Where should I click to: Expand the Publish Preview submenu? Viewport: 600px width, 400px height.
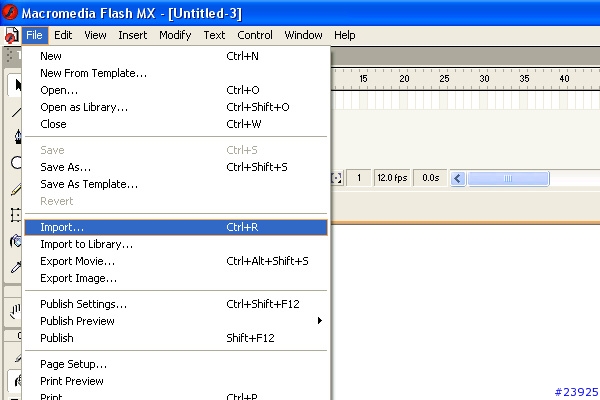176,321
